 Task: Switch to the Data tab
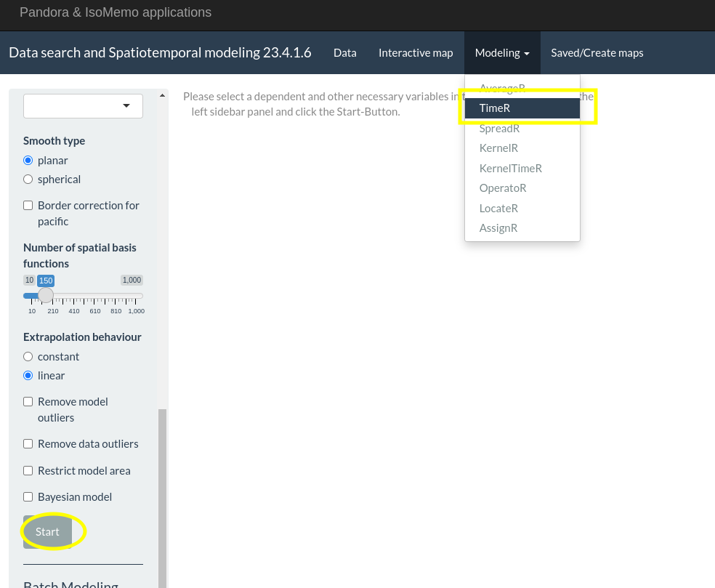pyautogui.click(x=344, y=52)
